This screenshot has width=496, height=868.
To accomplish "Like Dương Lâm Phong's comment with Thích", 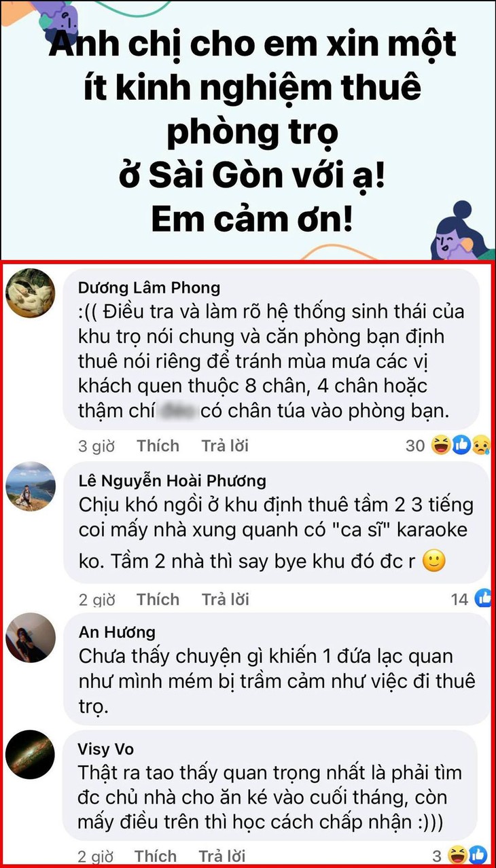I will [x=158, y=446].
